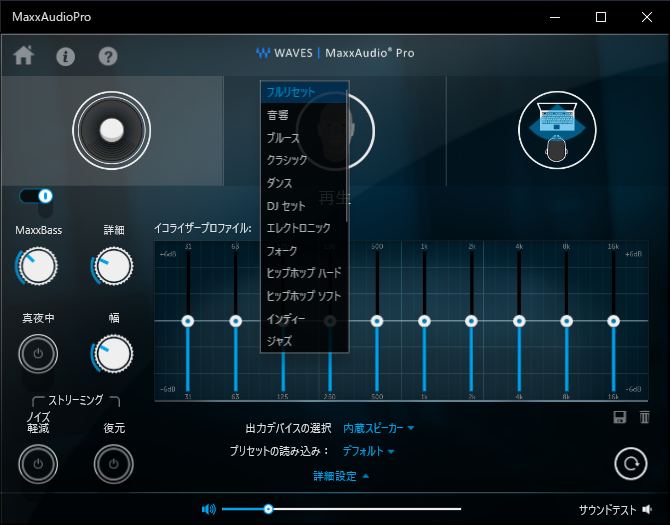Click the ストリーミング section label

point(76,400)
